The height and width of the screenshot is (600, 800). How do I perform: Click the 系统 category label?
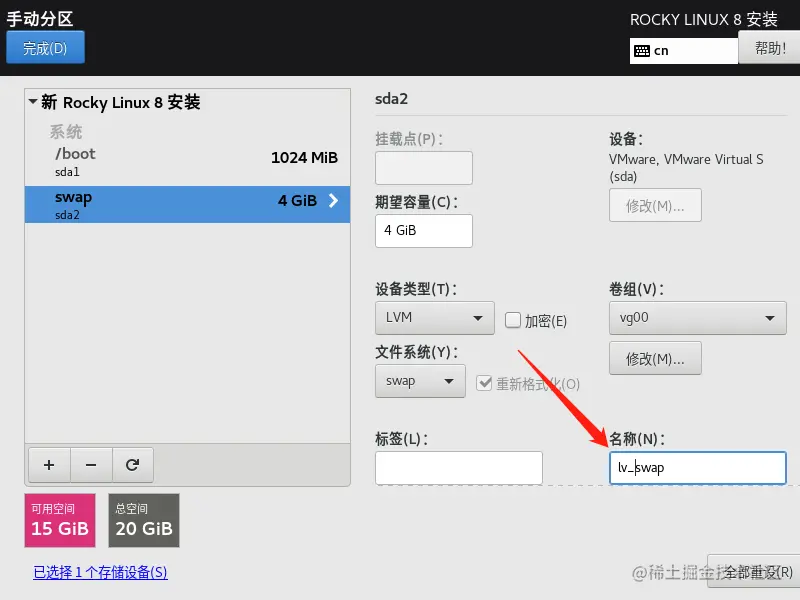66,132
